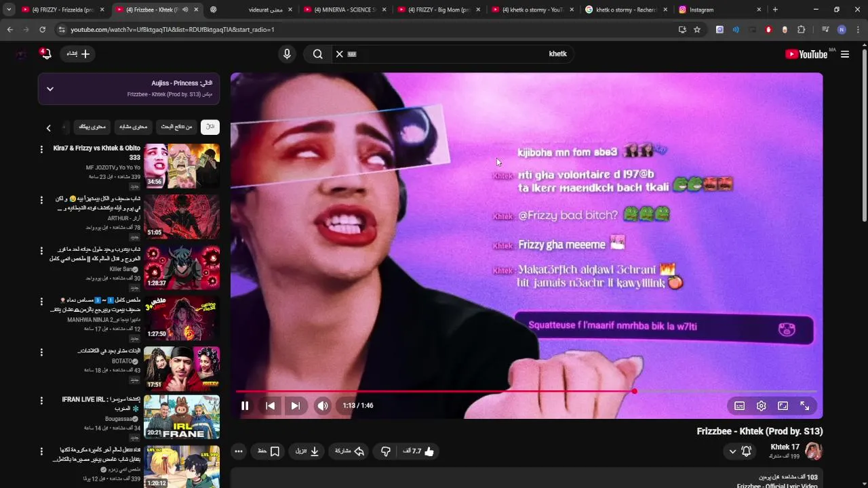868x488 pixels.
Task: Select the محتوى مشابه chip
Action: (134, 127)
